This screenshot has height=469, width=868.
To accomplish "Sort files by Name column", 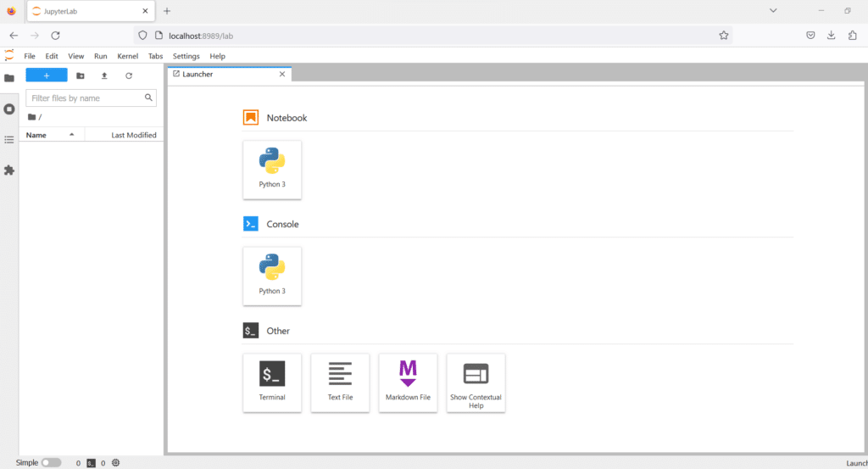I will pyautogui.click(x=52, y=135).
